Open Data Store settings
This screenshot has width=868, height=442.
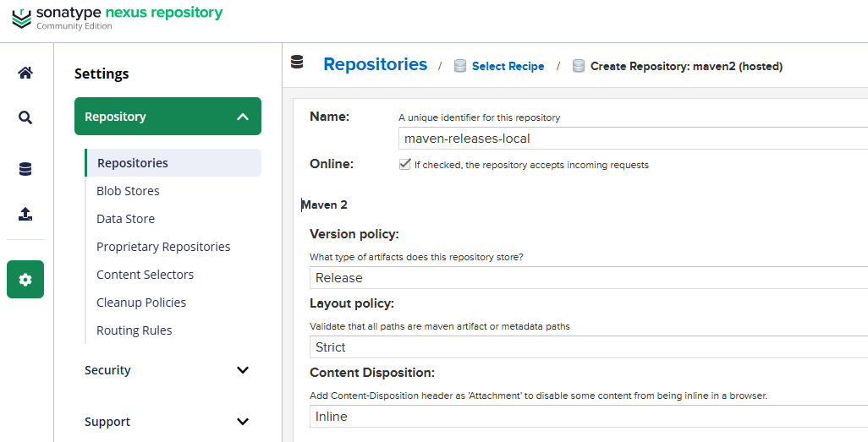click(x=126, y=219)
